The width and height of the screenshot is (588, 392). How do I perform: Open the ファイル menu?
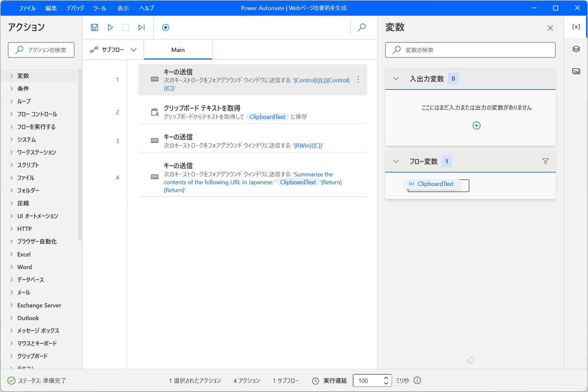27,8
